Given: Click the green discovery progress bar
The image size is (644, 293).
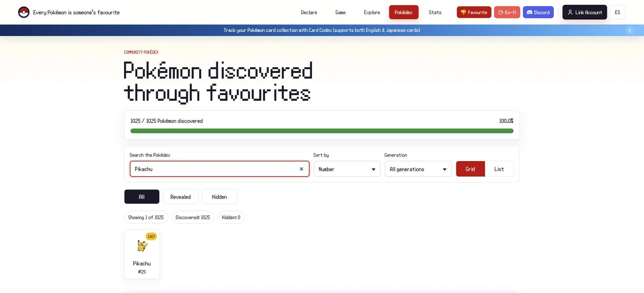Looking at the screenshot, I should click(x=322, y=131).
